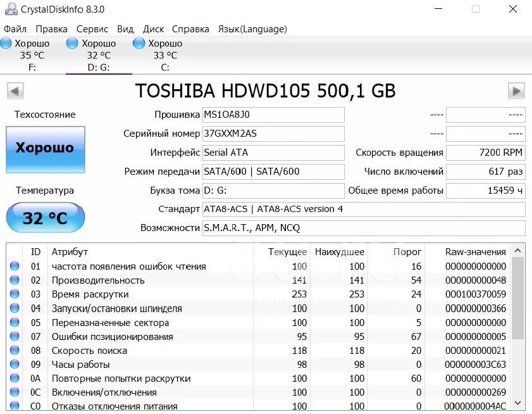Image resolution: width=532 pixels, height=414 pixels.
Task: Click status dot of Время раскрутки row
Action: click(x=15, y=294)
